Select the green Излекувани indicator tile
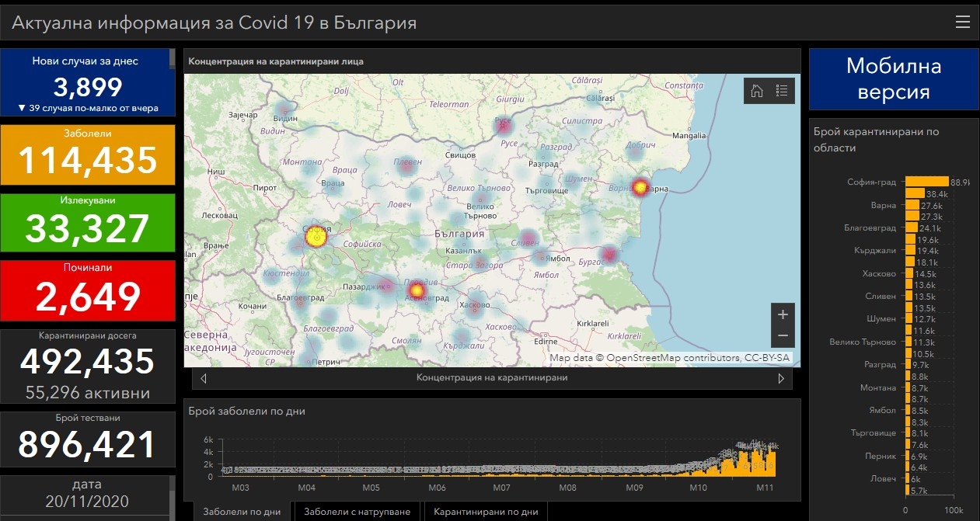 tap(87, 222)
